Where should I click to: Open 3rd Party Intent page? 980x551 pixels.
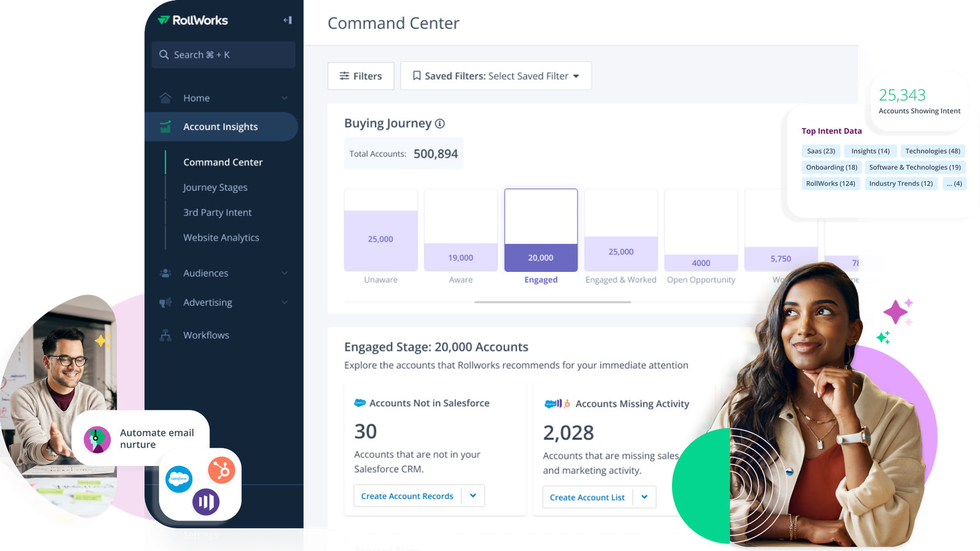(217, 212)
